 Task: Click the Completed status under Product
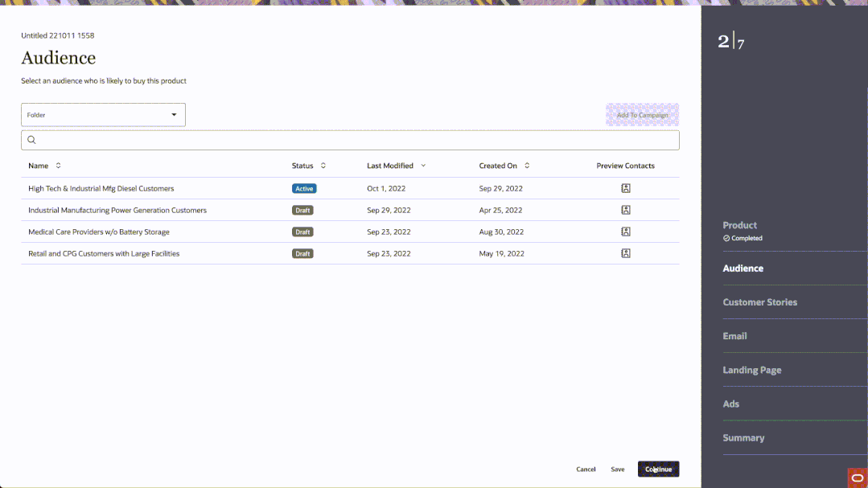point(743,238)
